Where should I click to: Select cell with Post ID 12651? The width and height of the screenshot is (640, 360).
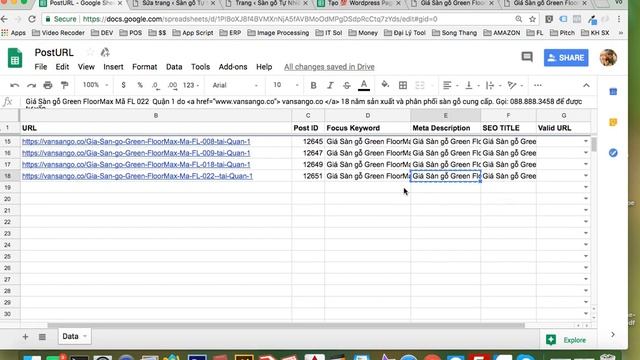click(308, 176)
